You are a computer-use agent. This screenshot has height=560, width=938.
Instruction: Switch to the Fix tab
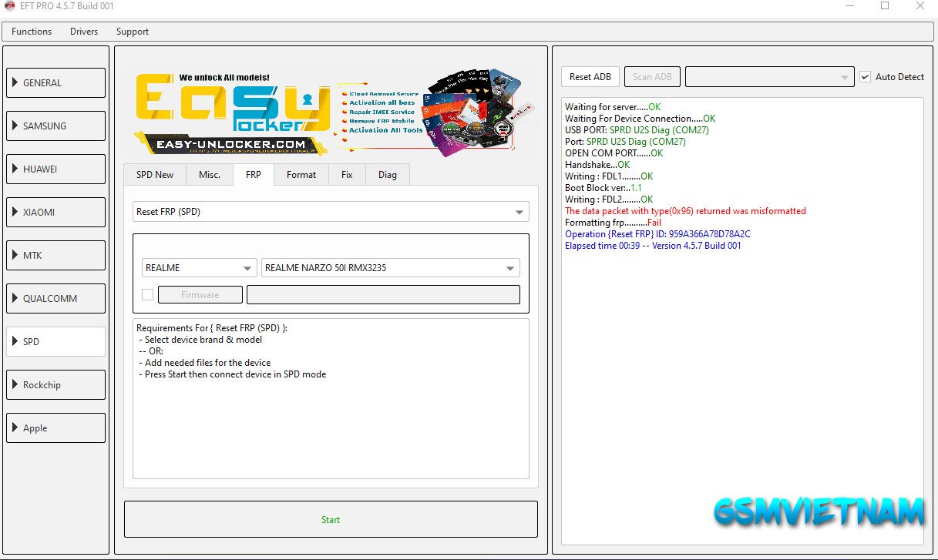(x=347, y=175)
